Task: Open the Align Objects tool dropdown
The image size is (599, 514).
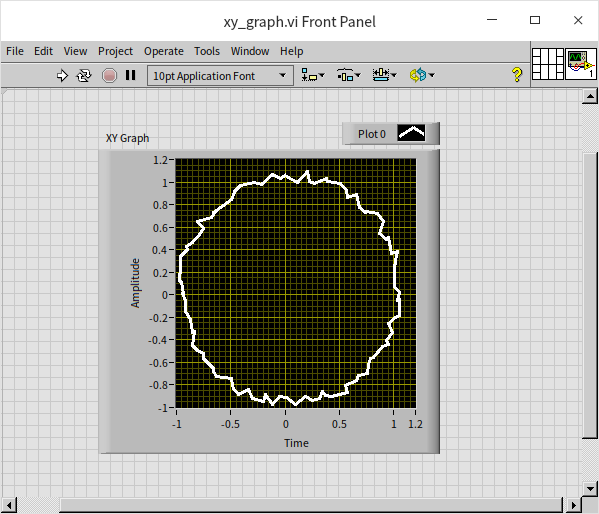Action: (x=313, y=75)
